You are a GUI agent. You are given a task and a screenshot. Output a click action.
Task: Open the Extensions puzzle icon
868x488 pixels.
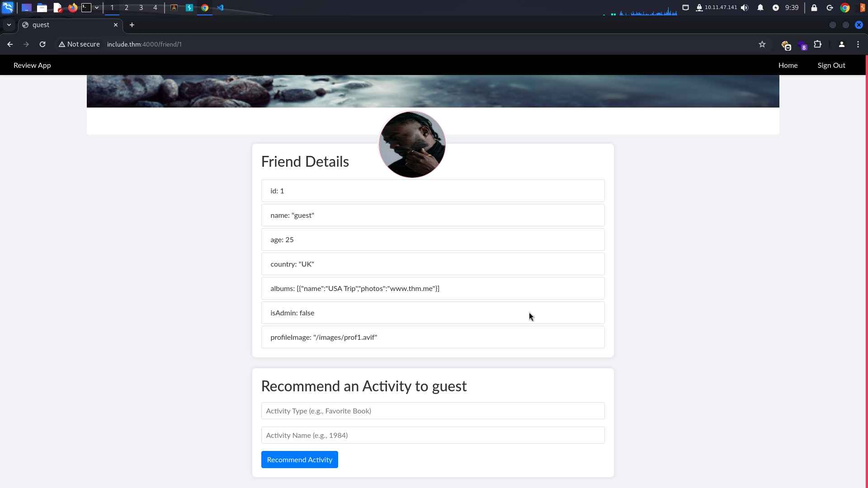[818, 44]
